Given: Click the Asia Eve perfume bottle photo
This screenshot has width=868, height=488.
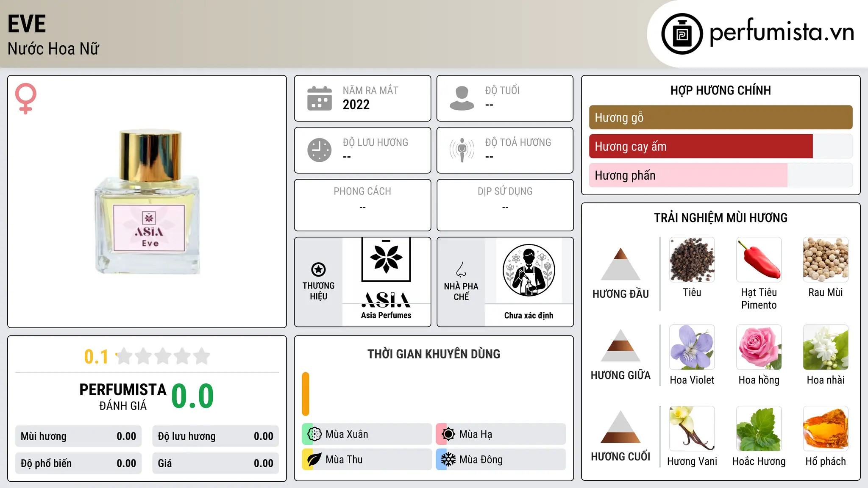Looking at the screenshot, I should [147, 202].
